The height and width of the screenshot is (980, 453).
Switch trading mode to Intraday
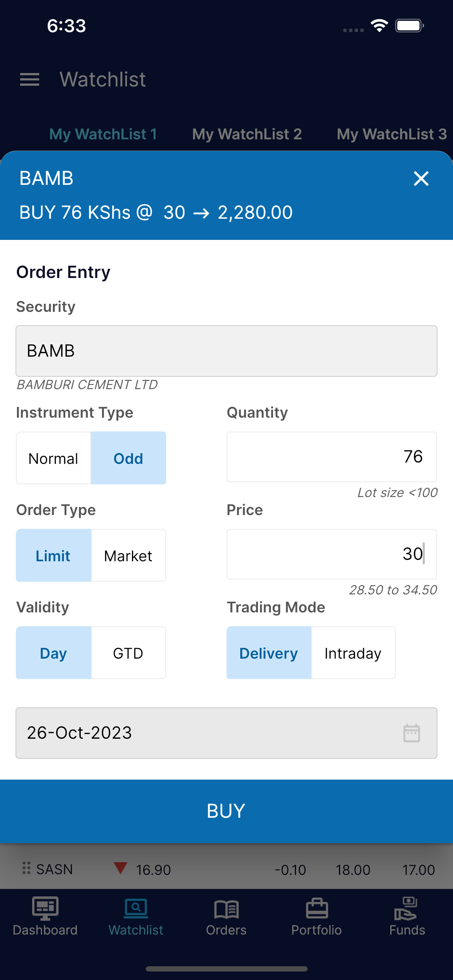354,653
